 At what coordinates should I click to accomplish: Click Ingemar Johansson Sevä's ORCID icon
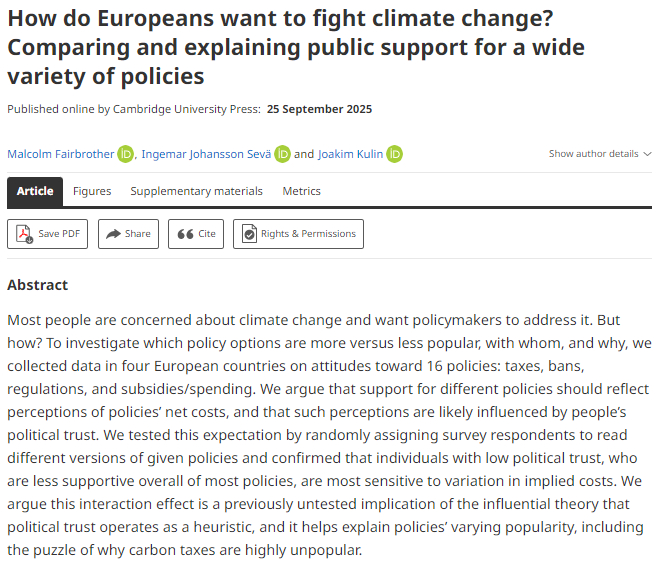click(283, 154)
